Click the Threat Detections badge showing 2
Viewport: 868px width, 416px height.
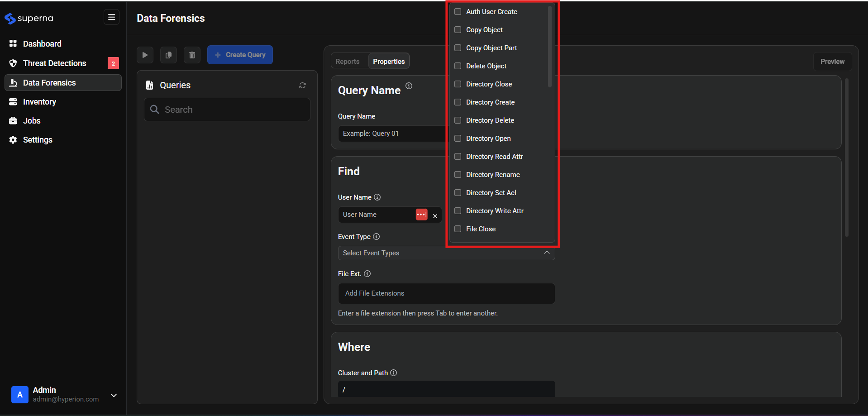113,63
